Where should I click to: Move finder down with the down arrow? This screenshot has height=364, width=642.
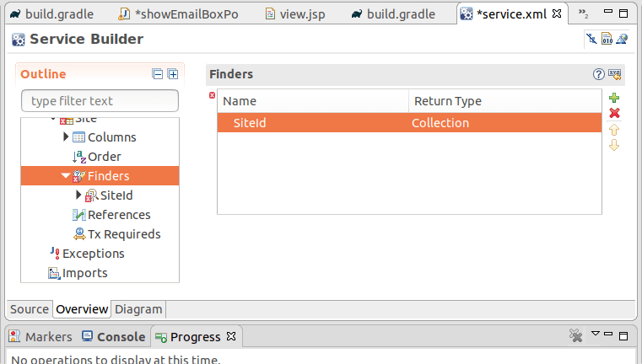(x=614, y=145)
